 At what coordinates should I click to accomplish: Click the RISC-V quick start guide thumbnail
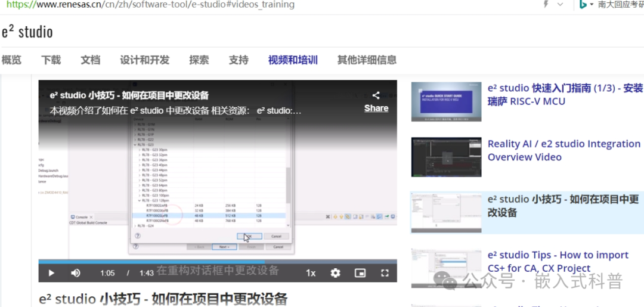tap(446, 101)
